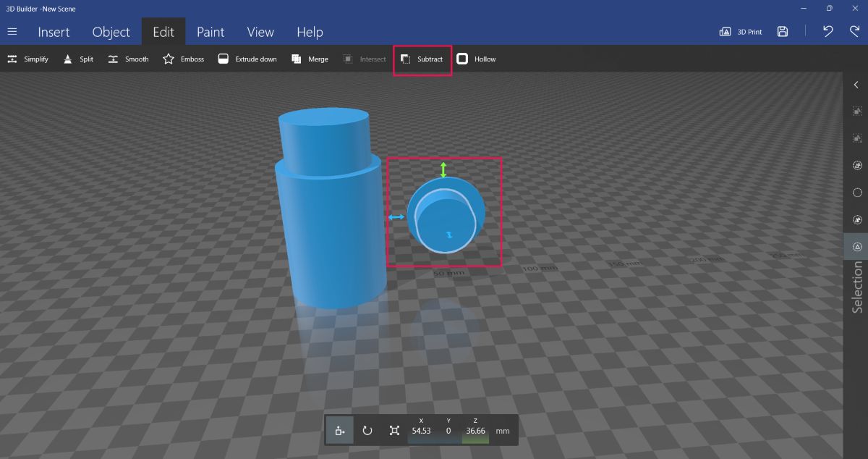Select the Emboss tool
Screen dimensions: 868x459
[x=182, y=59]
